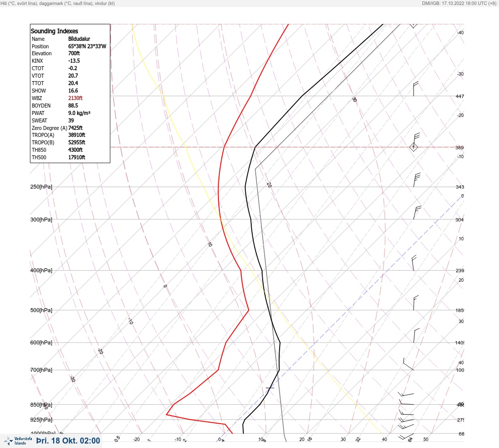This screenshot has width=499, height=448.
Task: Select TROPO(B) value '52955ft'
Action: coord(77,142)
